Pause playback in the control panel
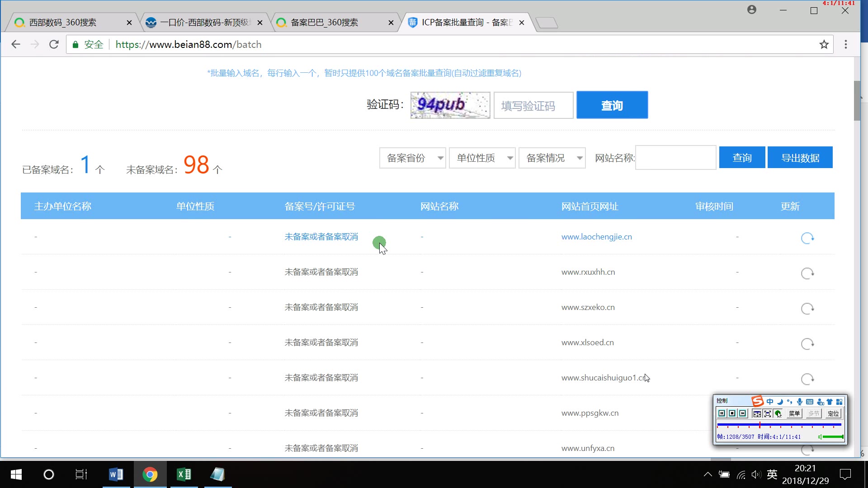This screenshot has height=488, width=868. tap(722, 413)
